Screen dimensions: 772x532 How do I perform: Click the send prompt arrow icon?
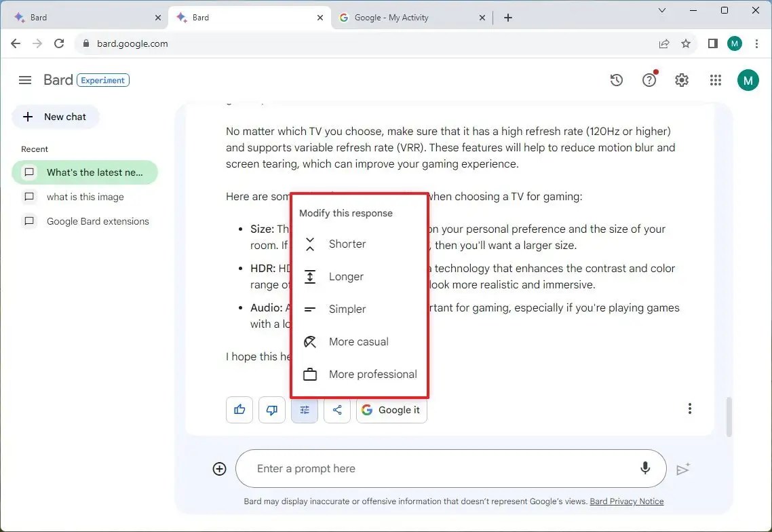683,468
